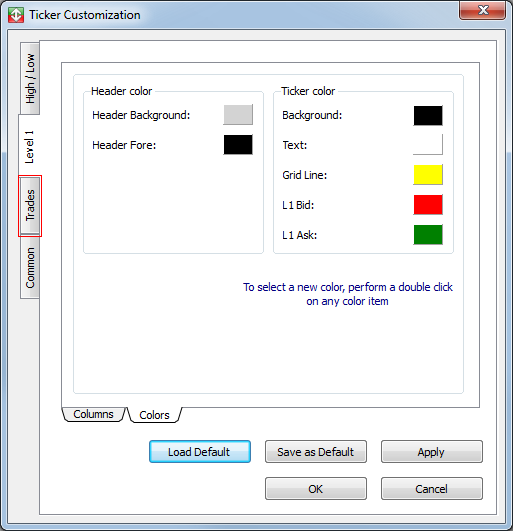Click the Grid Line yellow swatch
This screenshot has width=513, height=531.
[x=428, y=175]
